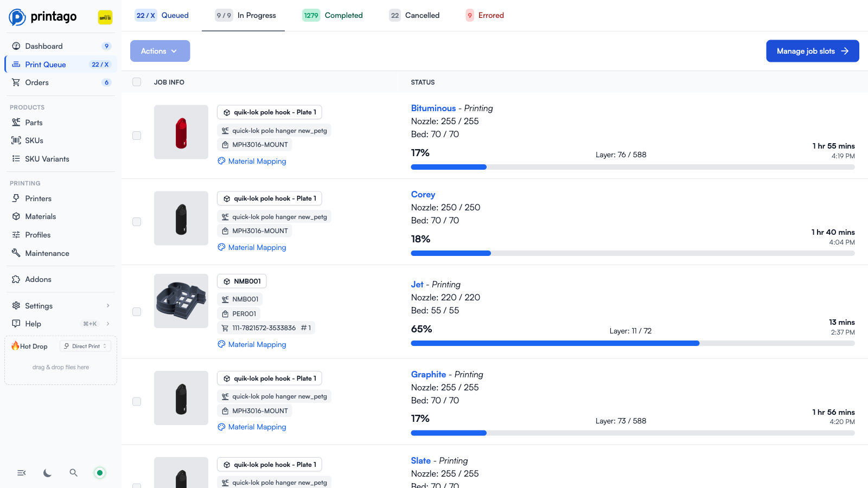Switch to the Errored tab
868x488 pixels.
[x=485, y=15]
